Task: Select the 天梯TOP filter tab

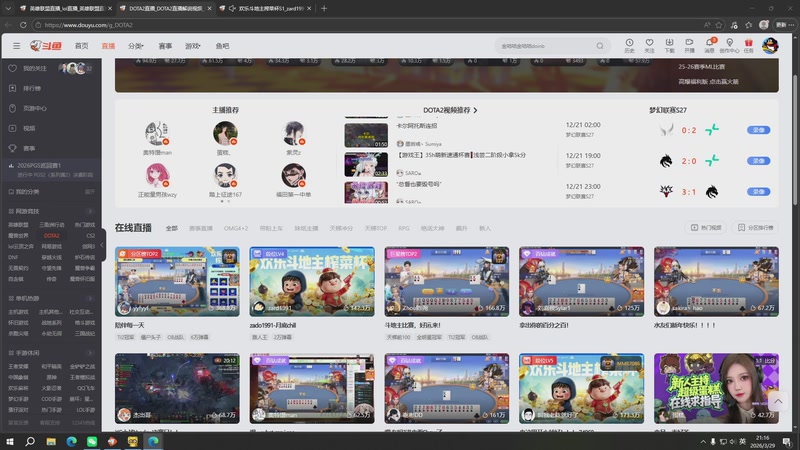Action: (x=376, y=229)
